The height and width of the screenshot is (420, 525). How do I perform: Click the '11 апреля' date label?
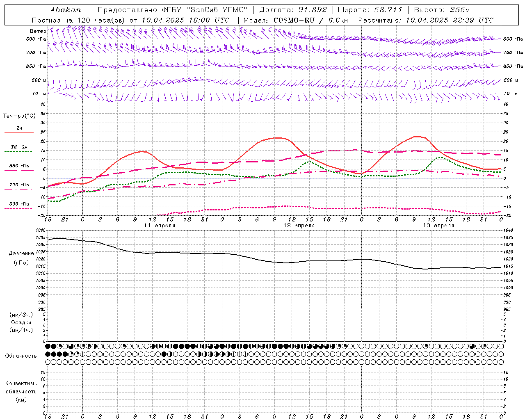coord(160,226)
